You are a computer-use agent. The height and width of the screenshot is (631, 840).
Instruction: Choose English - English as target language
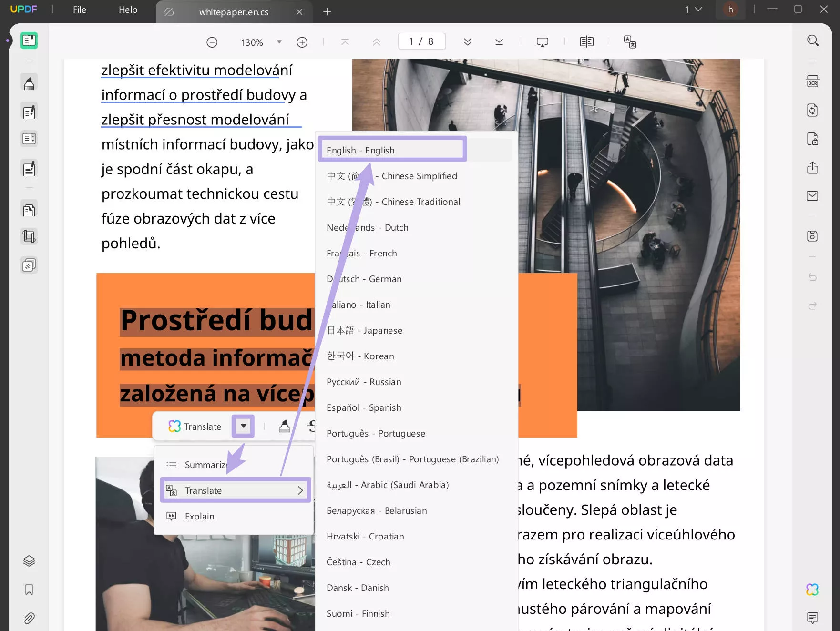(x=392, y=149)
